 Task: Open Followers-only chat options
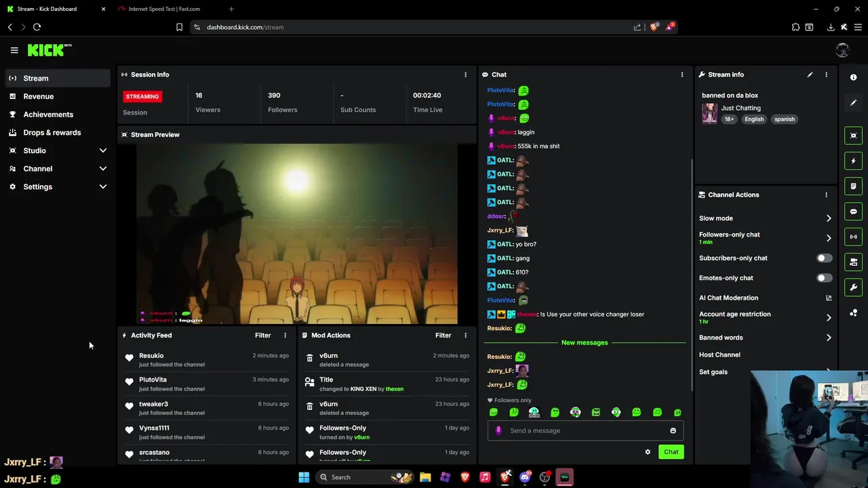point(766,238)
